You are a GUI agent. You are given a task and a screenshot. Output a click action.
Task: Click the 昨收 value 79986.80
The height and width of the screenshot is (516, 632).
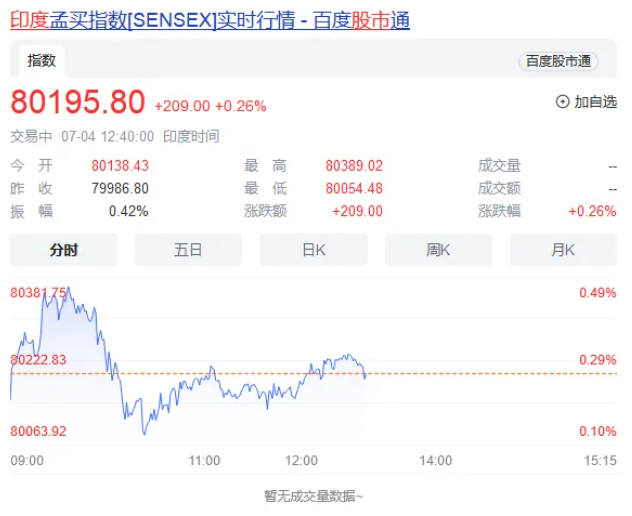(120, 188)
